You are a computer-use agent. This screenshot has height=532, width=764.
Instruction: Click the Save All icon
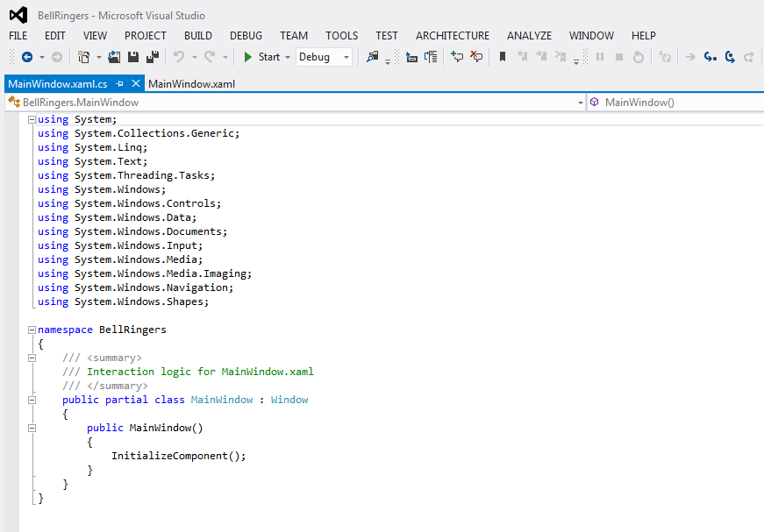[x=153, y=57]
